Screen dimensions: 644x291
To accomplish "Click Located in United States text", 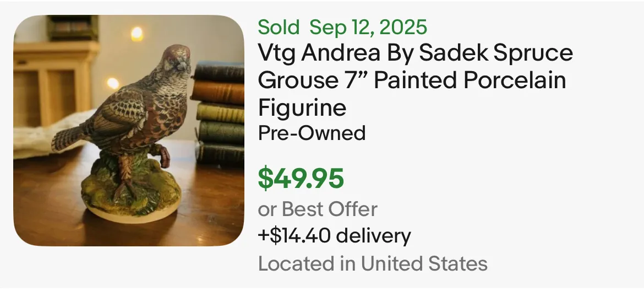I will 373,263.
